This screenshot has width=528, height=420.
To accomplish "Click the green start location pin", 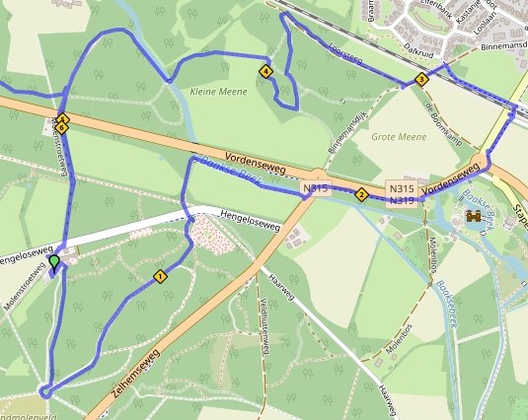I will pyautogui.click(x=54, y=263).
